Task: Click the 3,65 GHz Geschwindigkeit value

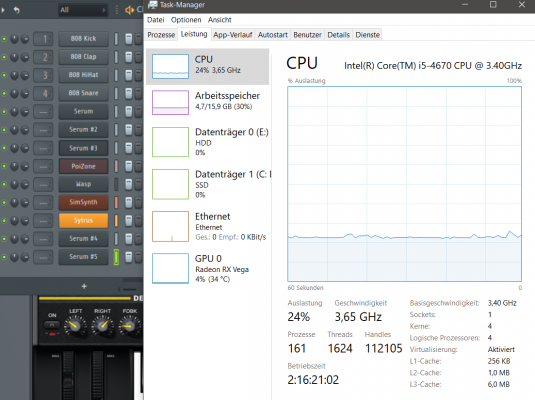Action: [x=358, y=317]
